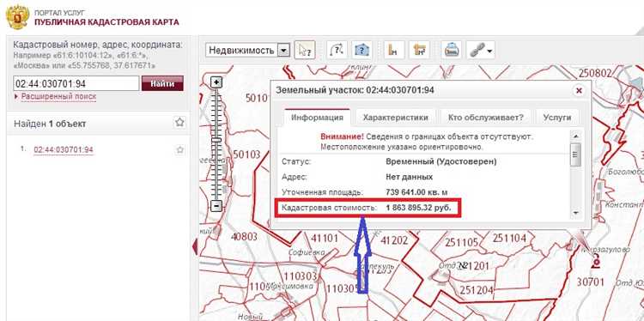Zoom in the map with plus
644x321 pixels.
216,82
